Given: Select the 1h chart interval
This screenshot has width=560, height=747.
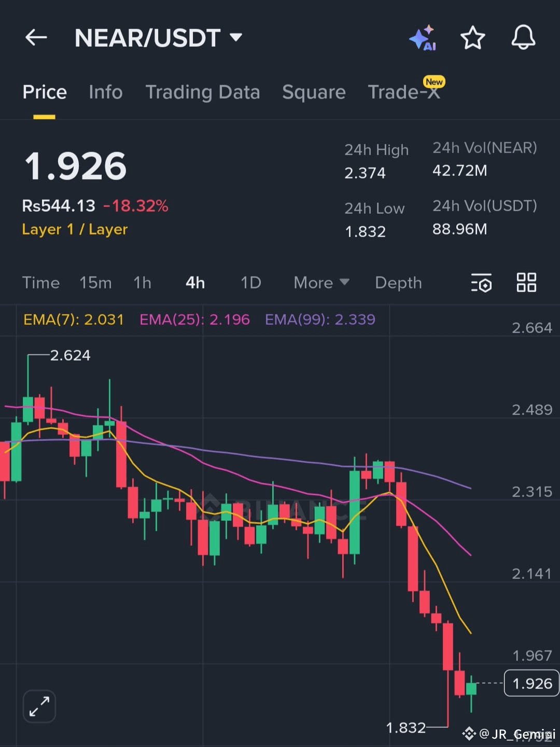Looking at the screenshot, I should pos(142,283).
